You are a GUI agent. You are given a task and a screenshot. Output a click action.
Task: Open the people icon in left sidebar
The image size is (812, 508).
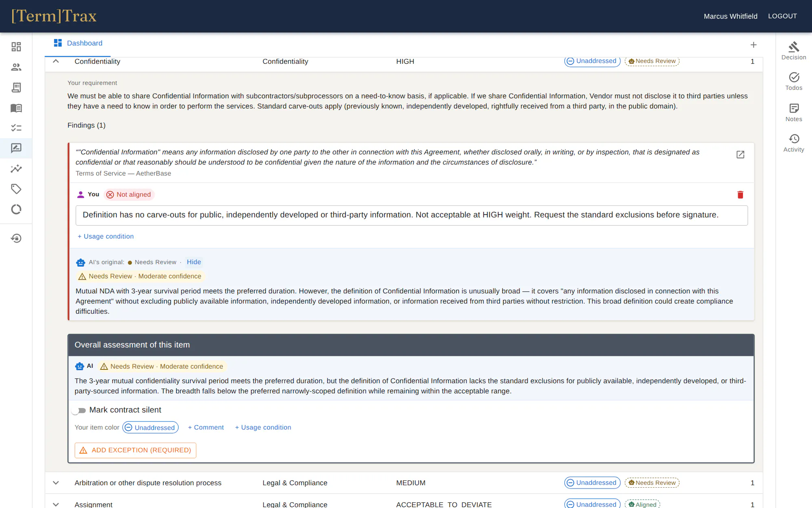pyautogui.click(x=16, y=67)
